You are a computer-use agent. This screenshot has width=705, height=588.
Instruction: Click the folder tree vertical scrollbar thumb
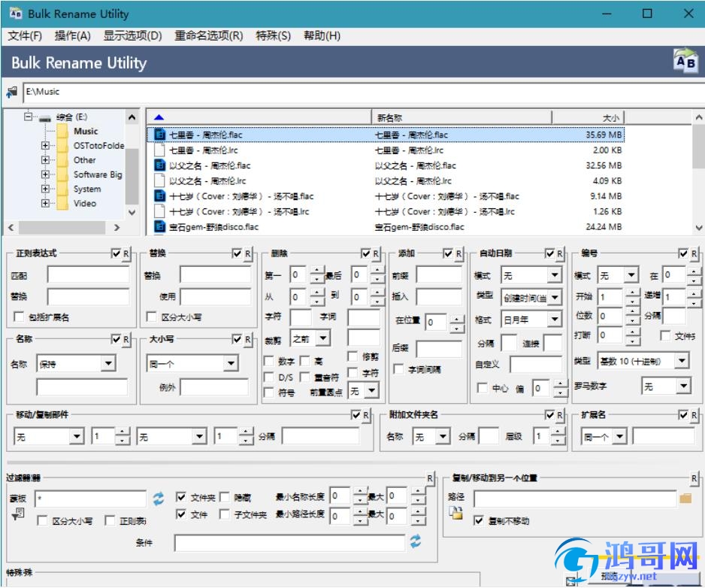click(132, 175)
